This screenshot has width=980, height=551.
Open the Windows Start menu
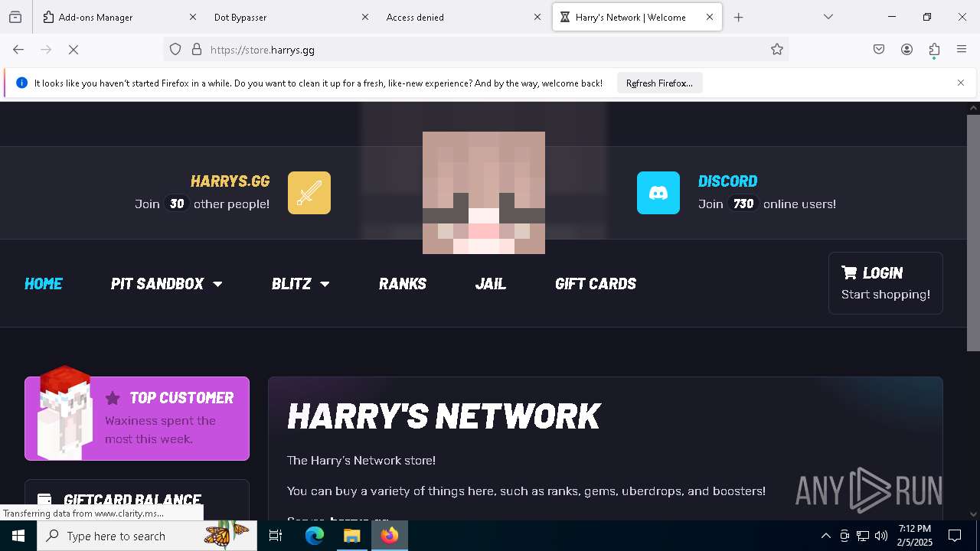coord(18,536)
